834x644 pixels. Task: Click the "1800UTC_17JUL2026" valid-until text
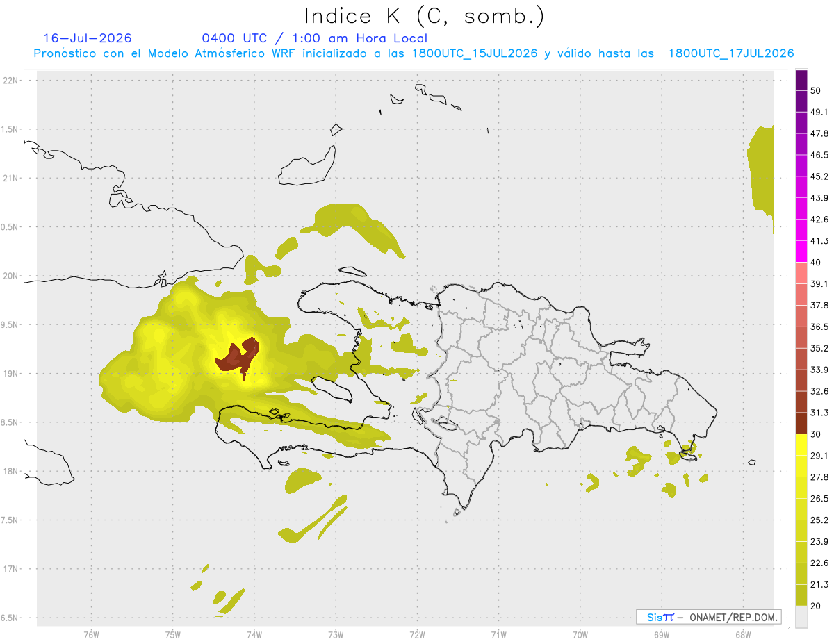coord(731,53)
